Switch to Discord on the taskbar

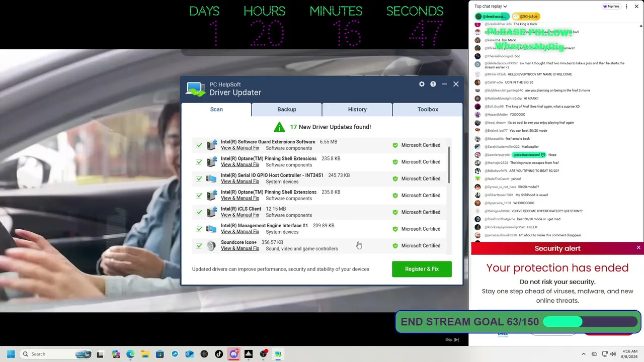click(x=233, y=354)
